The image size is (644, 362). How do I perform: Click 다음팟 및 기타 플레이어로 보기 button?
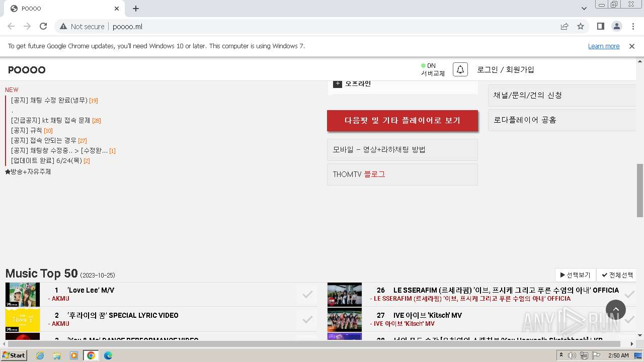(x=403, y=121)
